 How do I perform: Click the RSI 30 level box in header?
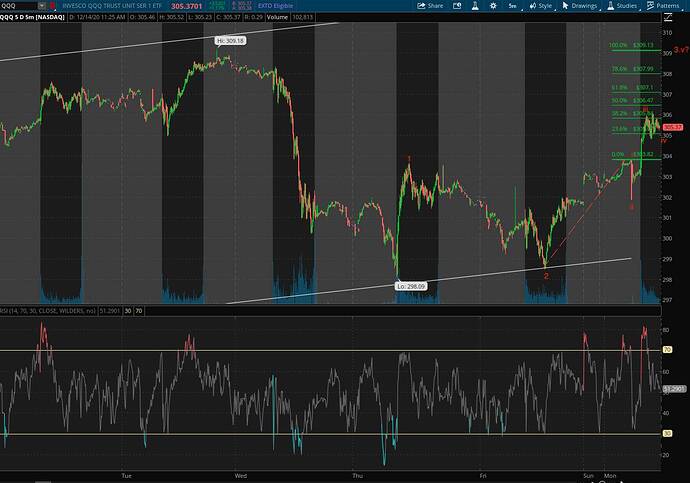128,311
